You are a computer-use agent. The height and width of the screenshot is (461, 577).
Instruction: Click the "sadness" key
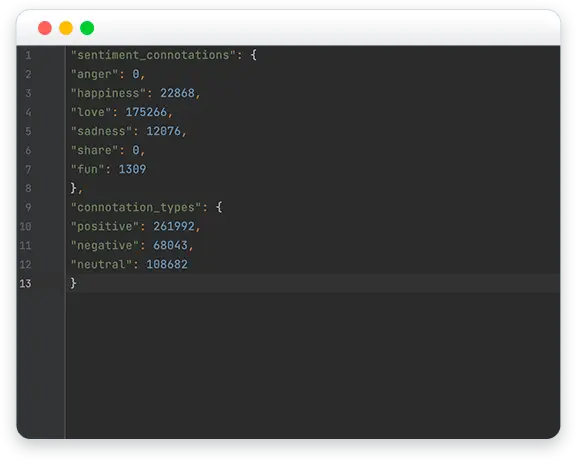(101, 131)
